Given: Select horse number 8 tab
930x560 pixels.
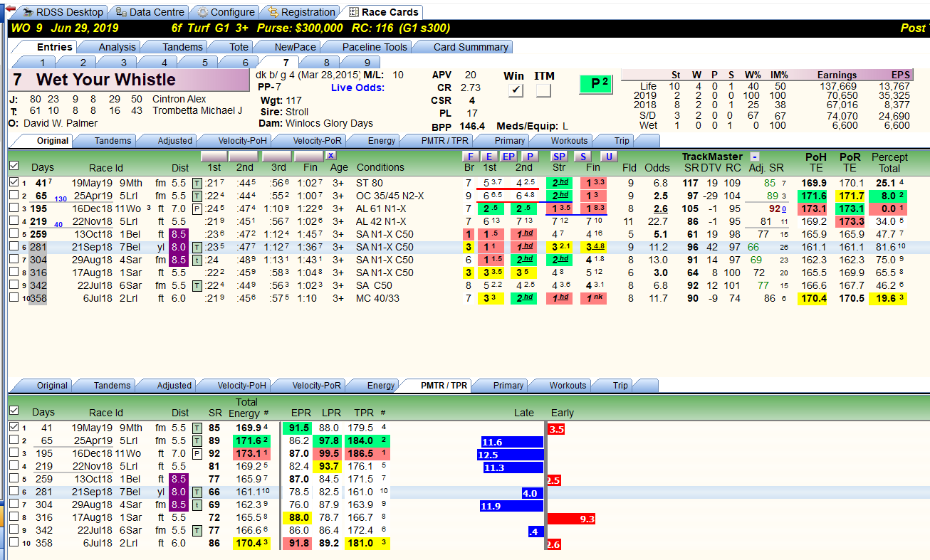Looking at the screenshot, I should click(x=326, y=62).
